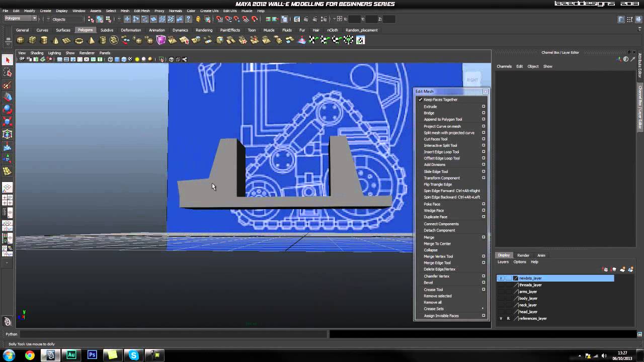Toggle reference mode R on references_layer

pyautogui.click(x=508, y=319)
